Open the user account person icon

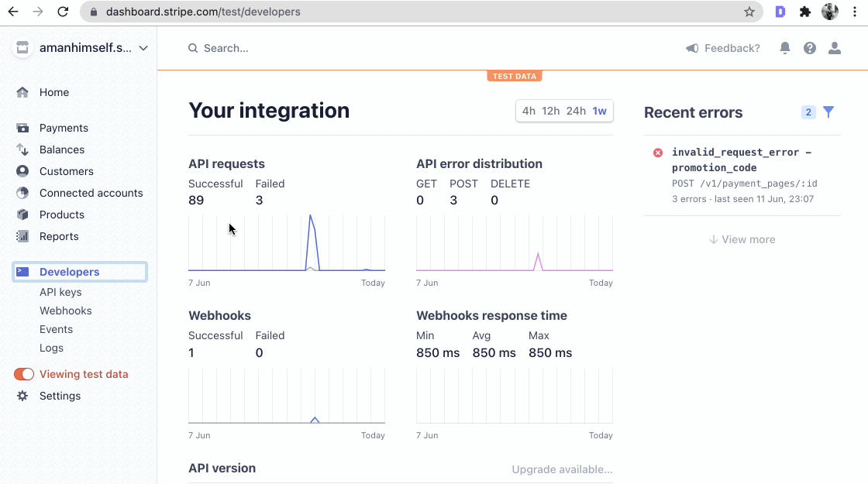coord(835,48)
